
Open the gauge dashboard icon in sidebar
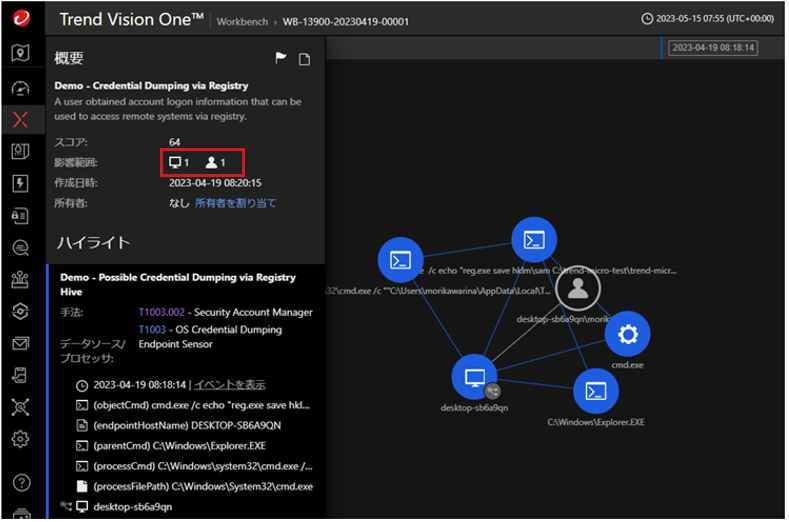[20, 87]
